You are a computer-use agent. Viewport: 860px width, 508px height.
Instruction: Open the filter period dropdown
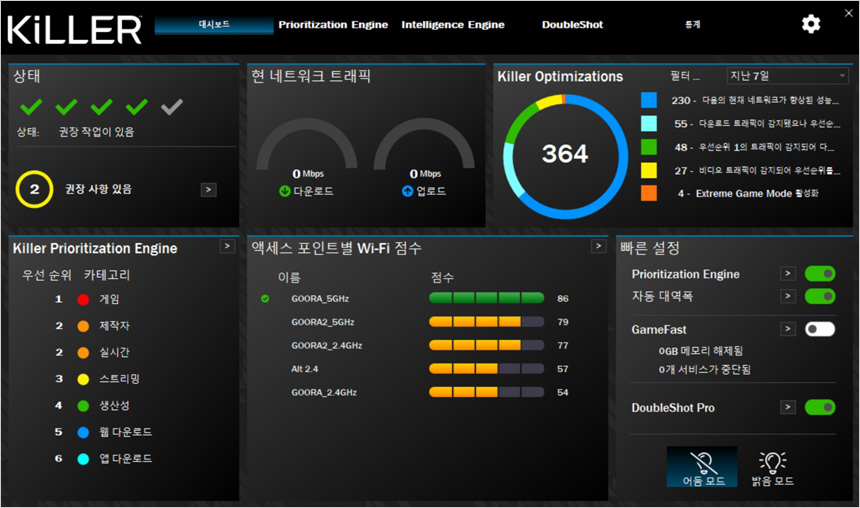point(788,76)
